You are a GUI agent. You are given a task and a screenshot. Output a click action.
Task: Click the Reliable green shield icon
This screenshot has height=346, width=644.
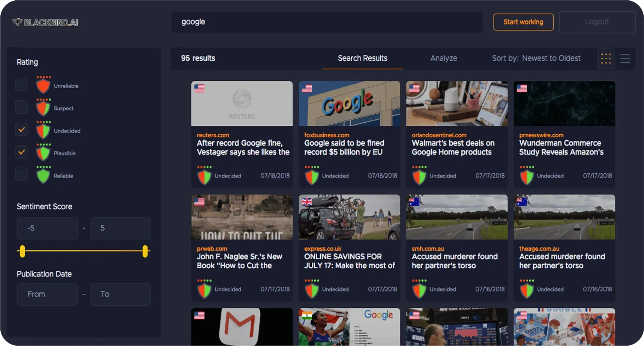click(x=43, y=175)
